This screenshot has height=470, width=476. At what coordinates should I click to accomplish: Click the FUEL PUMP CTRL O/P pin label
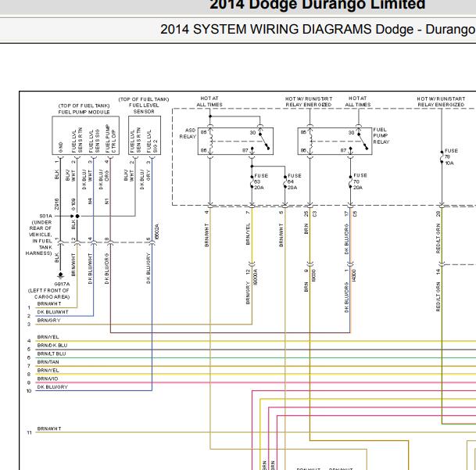(110, 138)
